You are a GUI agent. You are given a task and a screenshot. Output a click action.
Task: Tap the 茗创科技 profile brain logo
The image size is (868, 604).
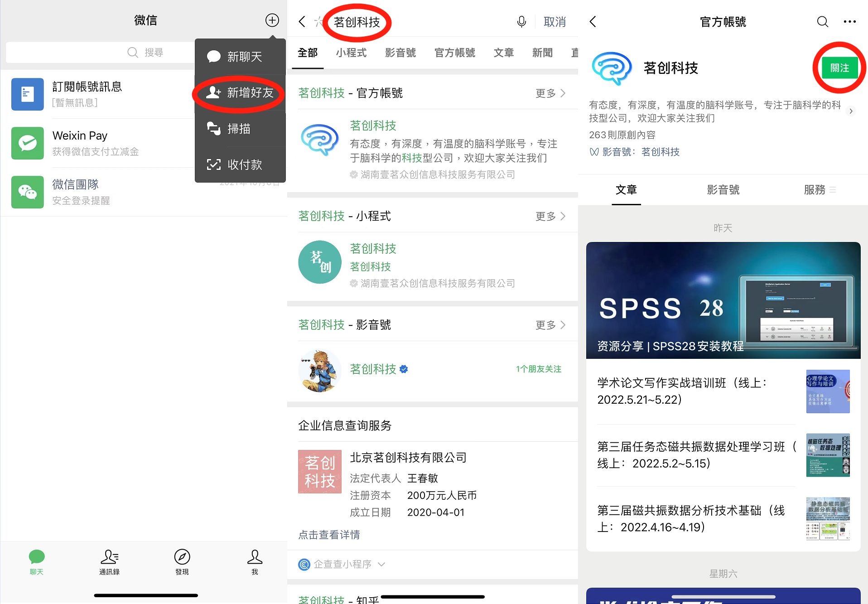tap(612, 68)
